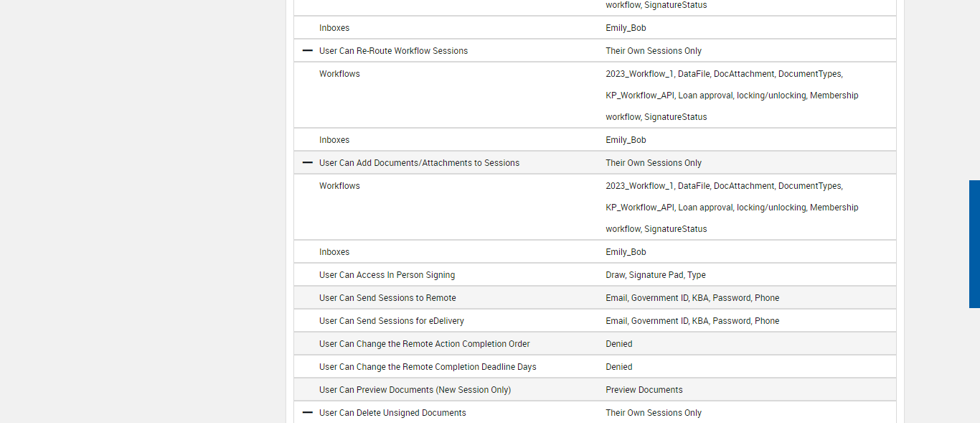Click Inboxes label below Add Documents/Attachments section
The image size is (980, 423).
click(334, 252)
